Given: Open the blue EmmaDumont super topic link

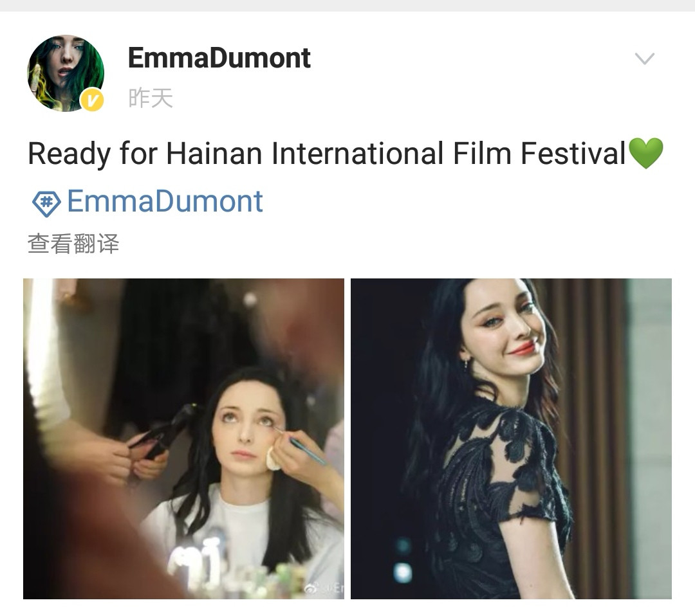Looking at the screenshot, I should tap(165, 201).
